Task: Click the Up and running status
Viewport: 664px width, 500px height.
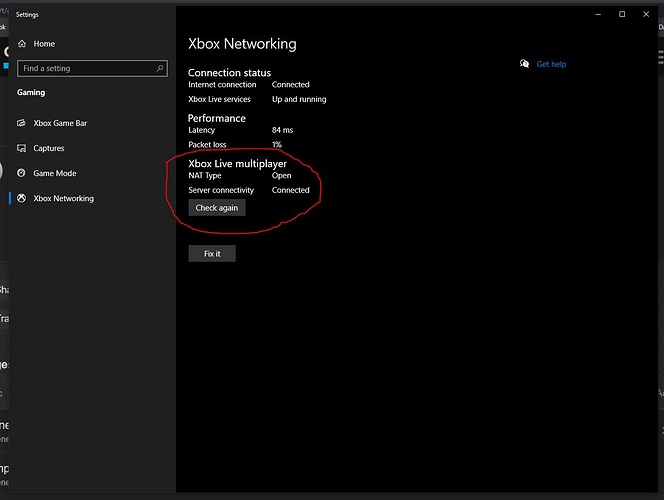Action: 299,99
